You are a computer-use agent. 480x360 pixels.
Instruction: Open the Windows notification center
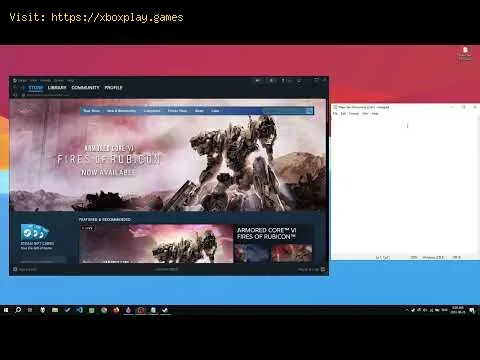(472, 310)
